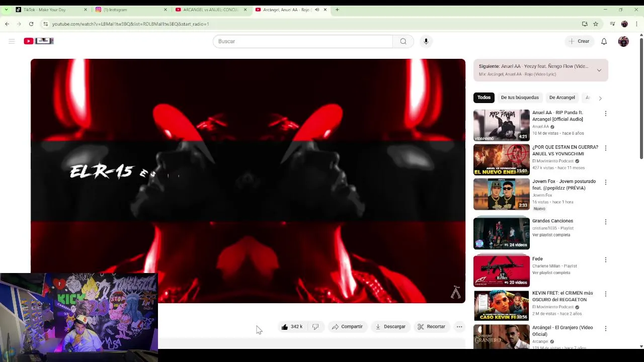Viewport: 644px width, 362px height.
Task: Click the Crear button
Action: click(x=579, y=41)
